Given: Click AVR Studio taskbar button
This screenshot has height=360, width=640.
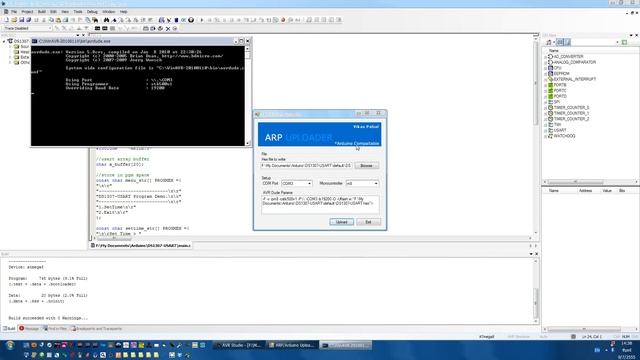Looking at the screenshot, I should 239,345.
